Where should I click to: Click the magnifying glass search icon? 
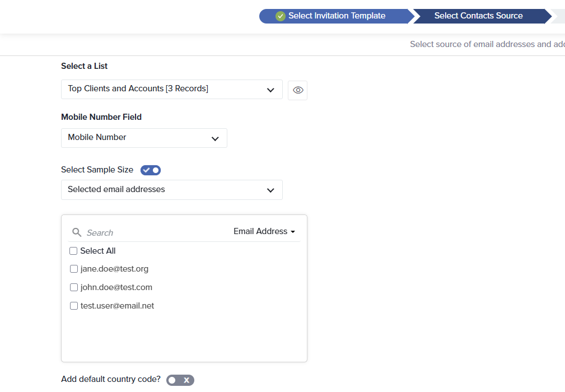point(77,232)
